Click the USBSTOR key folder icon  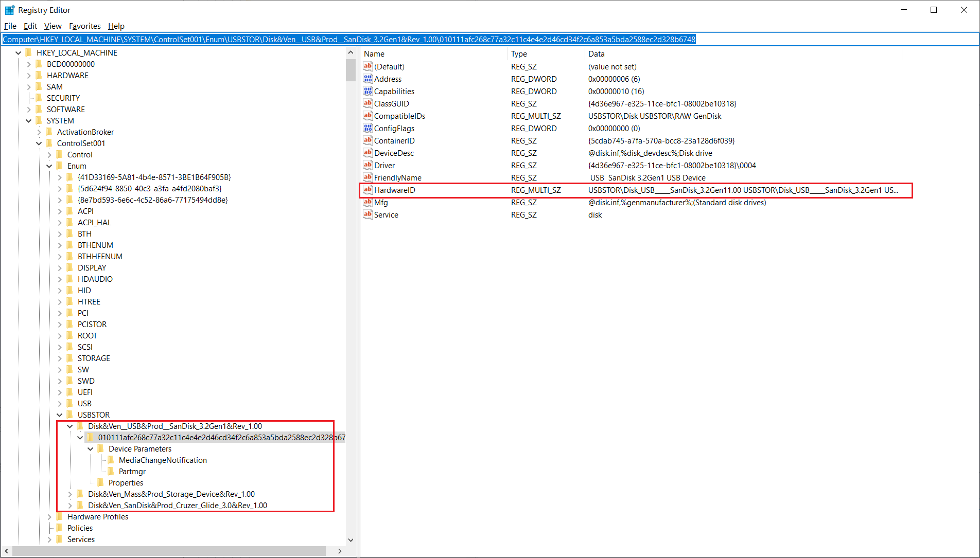pos(70,415)
